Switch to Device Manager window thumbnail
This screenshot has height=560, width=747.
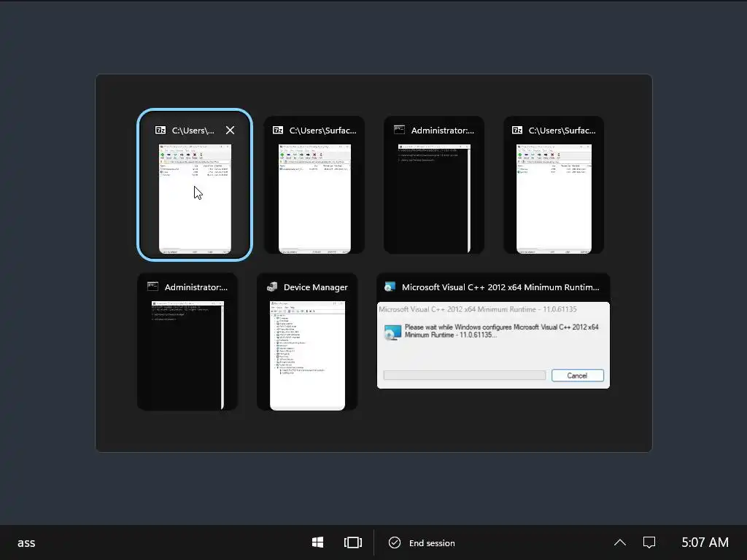coord(307,355)
